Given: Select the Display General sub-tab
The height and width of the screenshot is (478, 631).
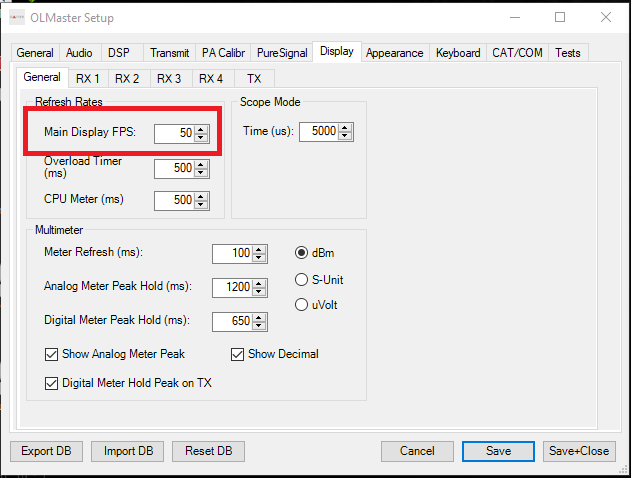Looking at the screenshot, I should [42, 77].
